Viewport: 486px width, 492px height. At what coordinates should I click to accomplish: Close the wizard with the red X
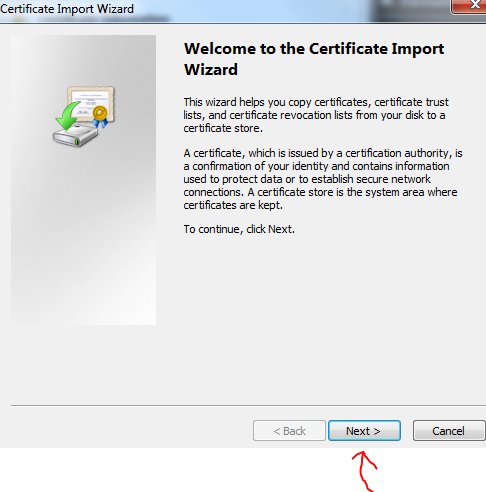pos(470,6)
